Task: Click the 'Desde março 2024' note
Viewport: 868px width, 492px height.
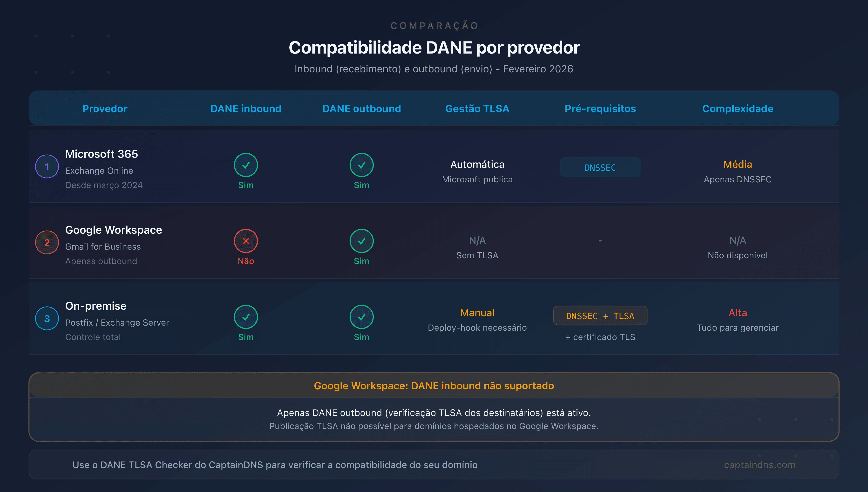Action: pyautogui.click(x=104, y=185)
